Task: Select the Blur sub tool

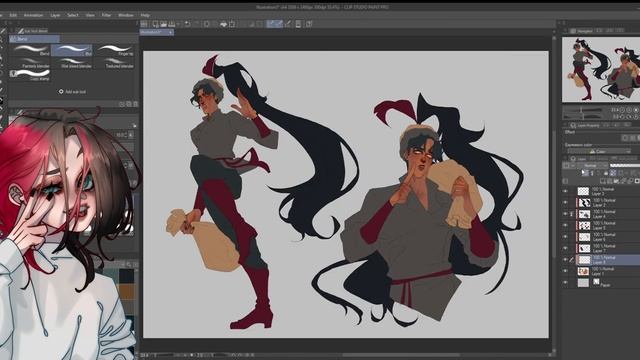Action: coord(72,50)
